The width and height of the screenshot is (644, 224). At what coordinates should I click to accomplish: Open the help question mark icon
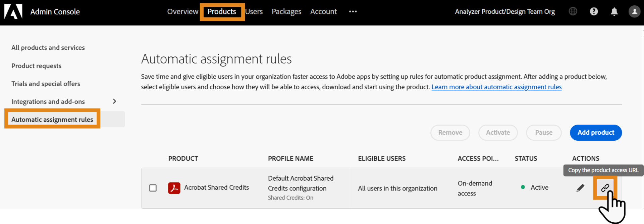click(594, 11)
